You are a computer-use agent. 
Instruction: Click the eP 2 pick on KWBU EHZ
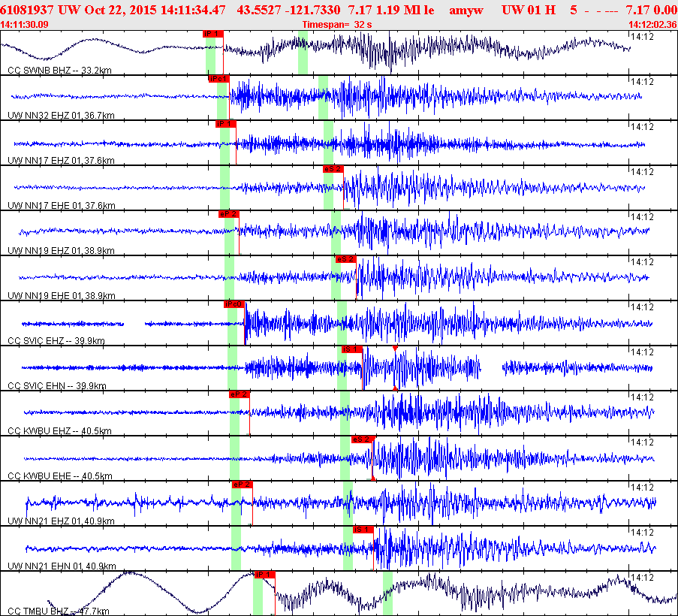(239, 394)
